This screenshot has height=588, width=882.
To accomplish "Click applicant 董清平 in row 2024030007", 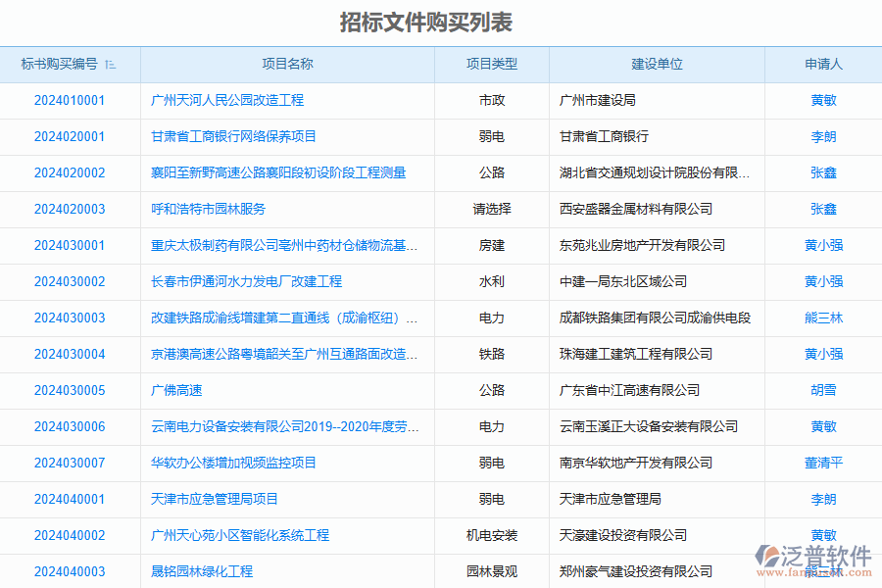I will pyautogui.click(x=823, y=464).
